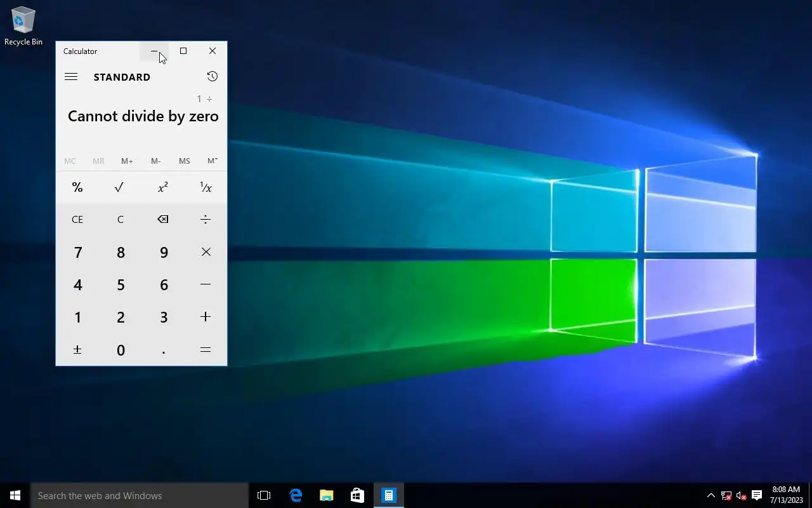This screenshot has width=812, height=508.
Task: Open the calculator navigation hamburger menu
Action: click(x=71, y=77)
